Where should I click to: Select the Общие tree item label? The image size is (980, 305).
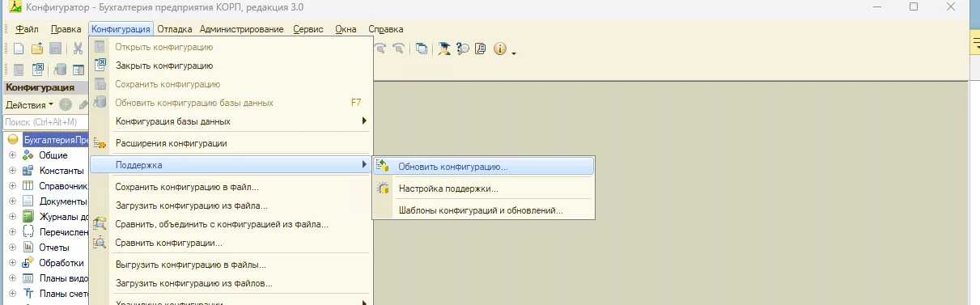(x=53, y=155)
